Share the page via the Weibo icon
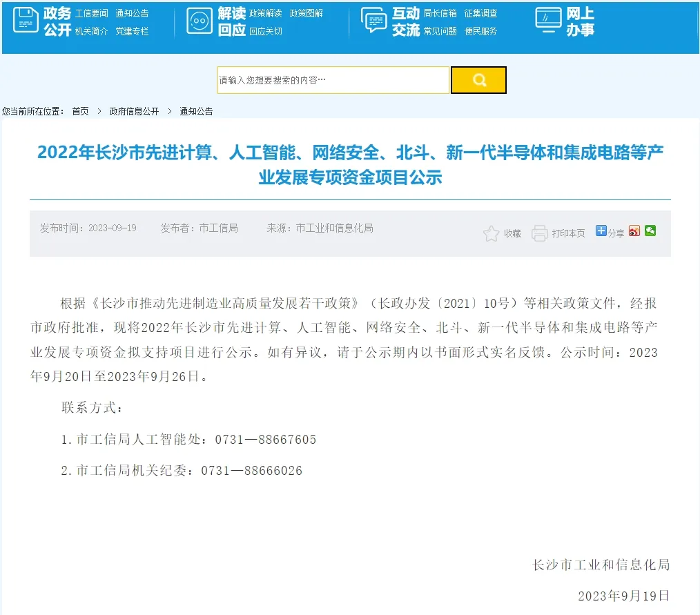This screenshot has height=615, width=700. pos(634,231)
